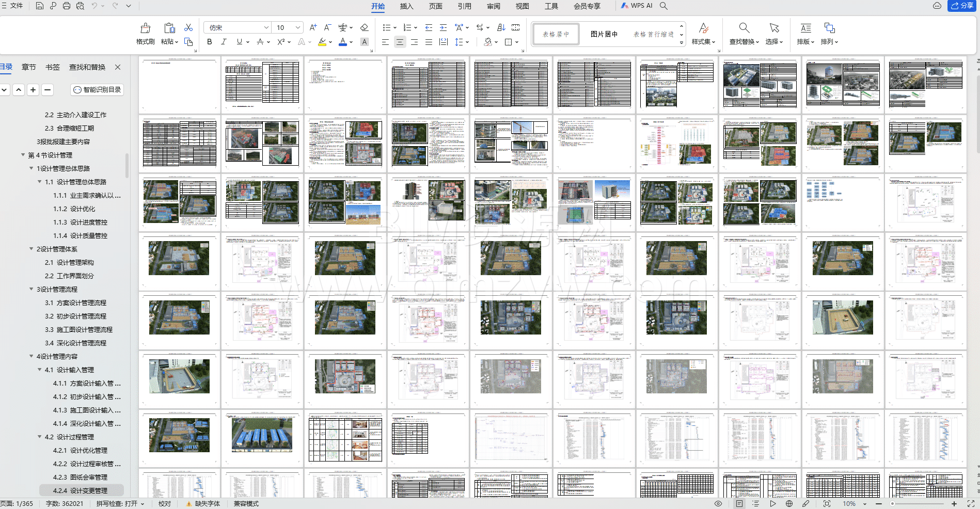Align text right
This screenshot has height=509, width=980.
pos(414,42)
